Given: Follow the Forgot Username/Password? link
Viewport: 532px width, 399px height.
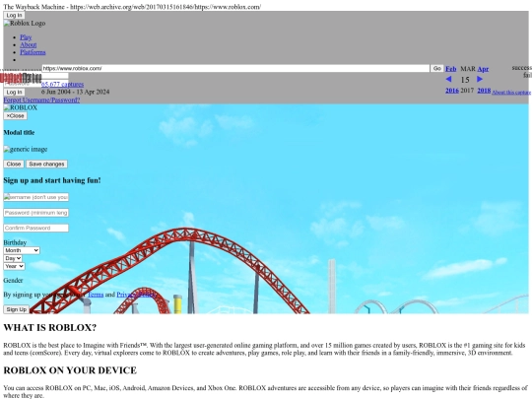Looking at the screenshot, I should coord(41,100).
